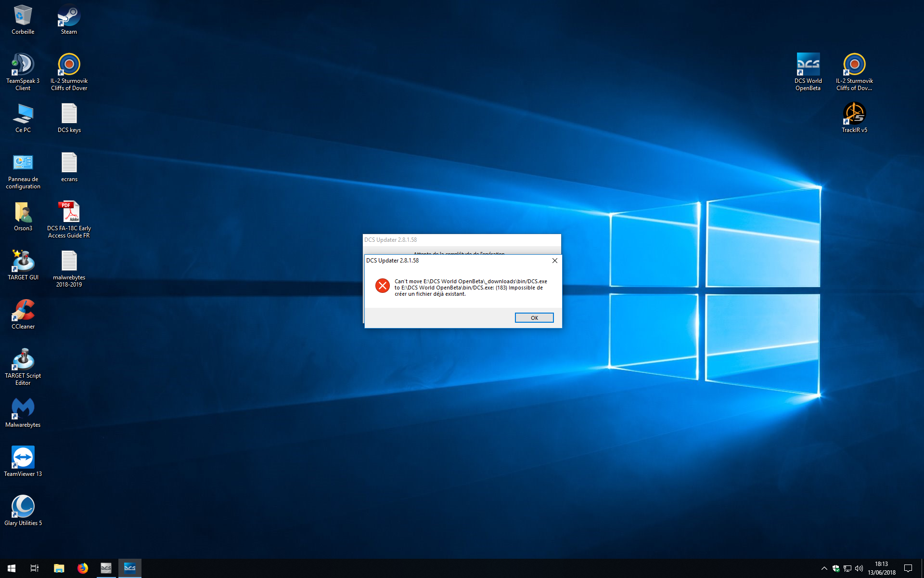Select the TrackIR v5 shortcut
Viewport: 924px width, 578px height.
click(x=854, y=118)
